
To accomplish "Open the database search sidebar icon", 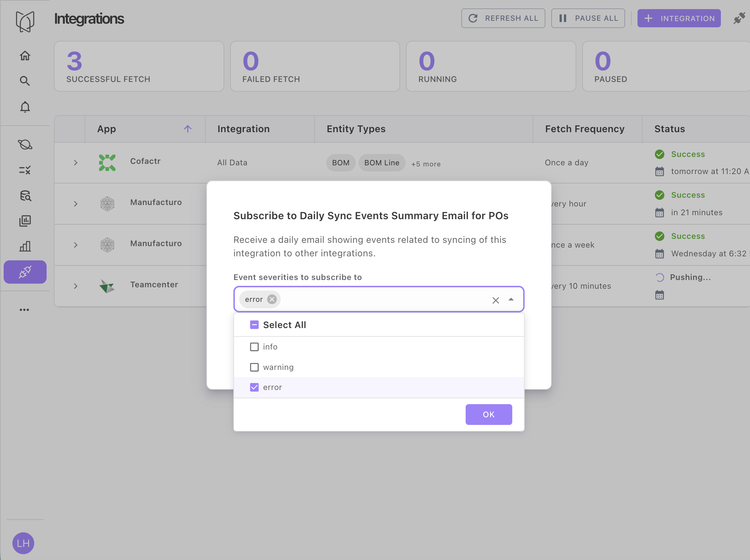I will (25, 196).
